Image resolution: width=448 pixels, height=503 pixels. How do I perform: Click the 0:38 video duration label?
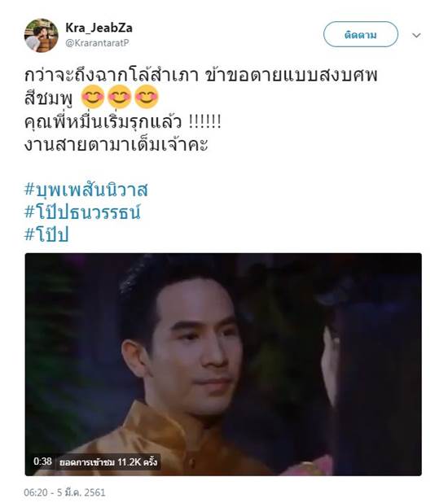pos(42,461)
